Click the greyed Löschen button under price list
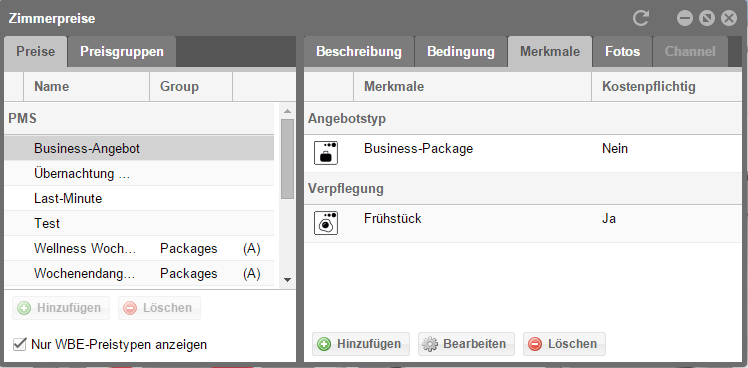 159,308
